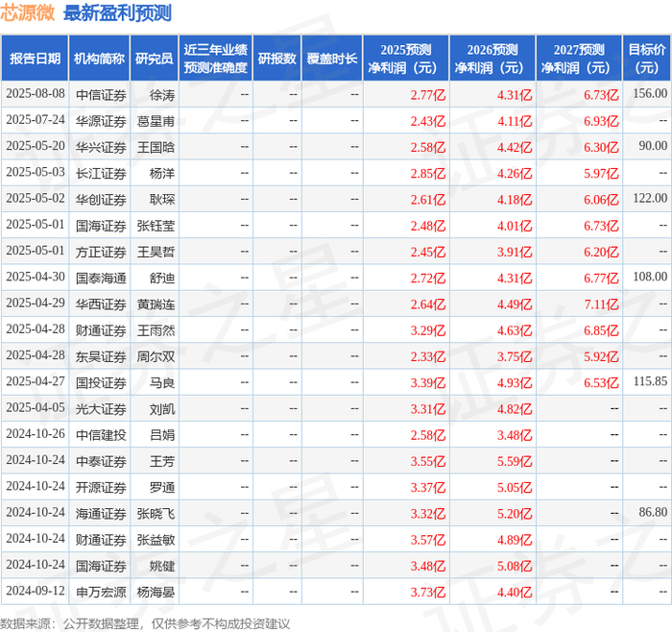Viewport: 672px width, 632px height.
Task: Select the 机构简称 column header
Action: coord(99,59)
